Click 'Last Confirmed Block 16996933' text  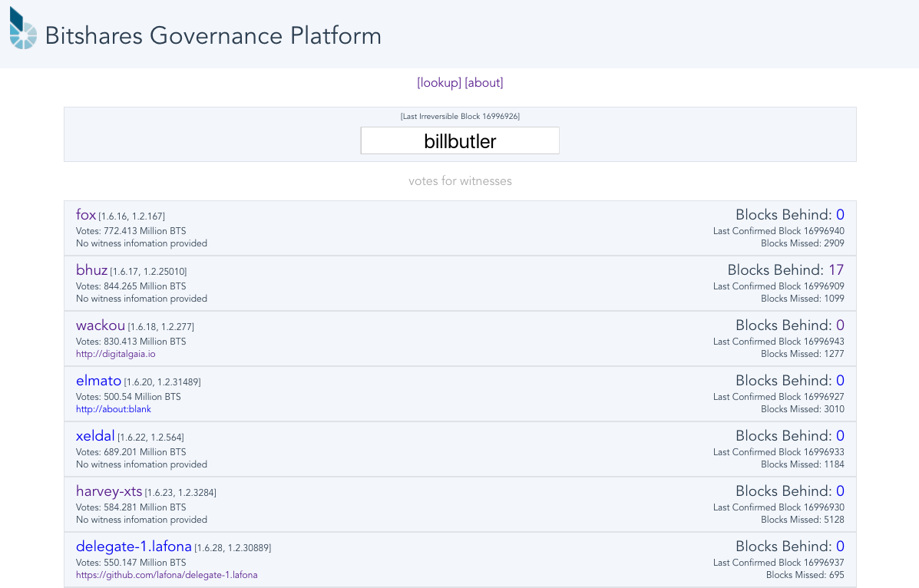(x=779, y=452)
